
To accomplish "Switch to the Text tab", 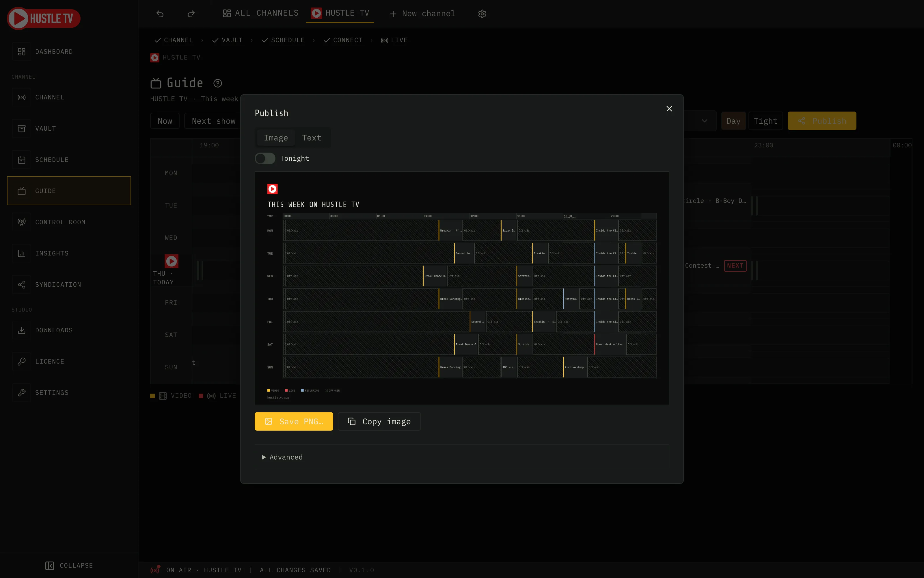I will [312, 138].
